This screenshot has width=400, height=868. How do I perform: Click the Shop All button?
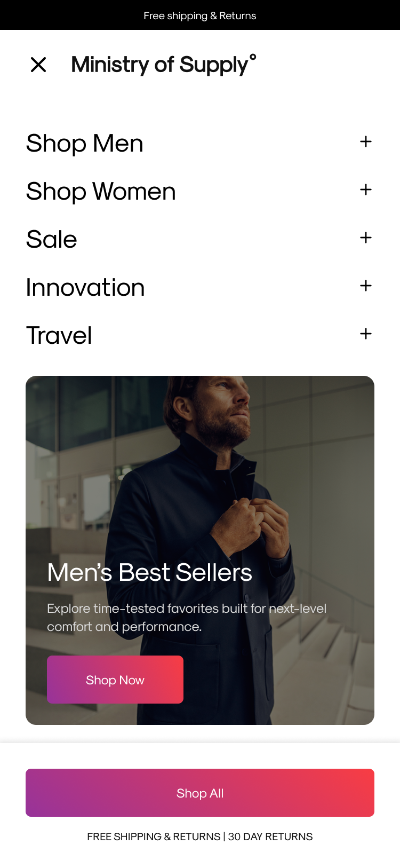[x=200, y=793]
